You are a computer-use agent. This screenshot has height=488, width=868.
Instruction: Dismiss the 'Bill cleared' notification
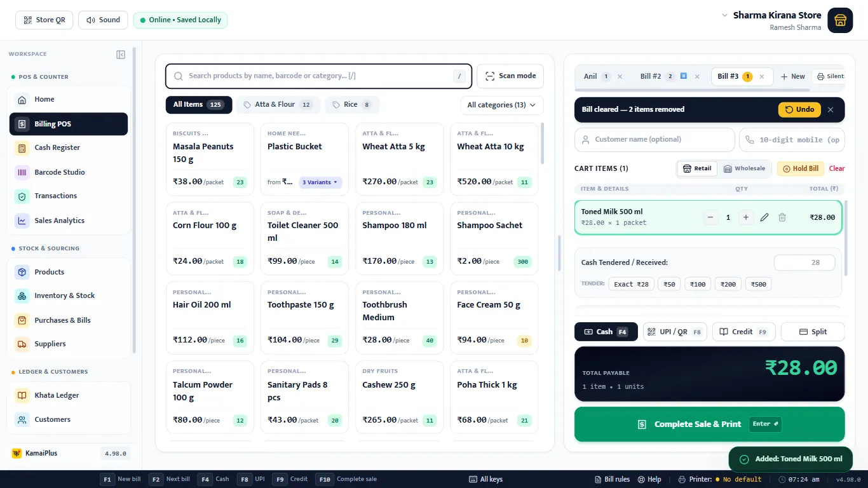[x=831, y=109]
